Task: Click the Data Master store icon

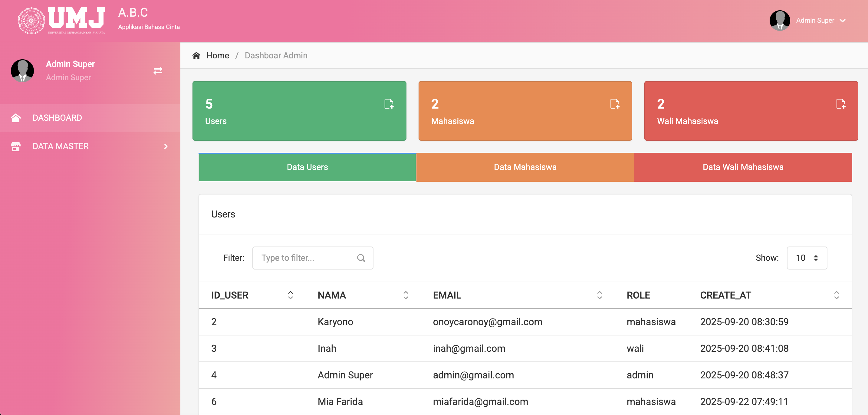Action: tap(16, 146)
